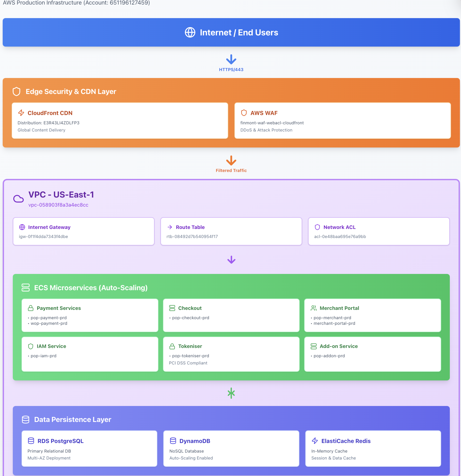Click the blue down arrow above HTTPS/443
The image size is (461, 476).
coord(231,59)
